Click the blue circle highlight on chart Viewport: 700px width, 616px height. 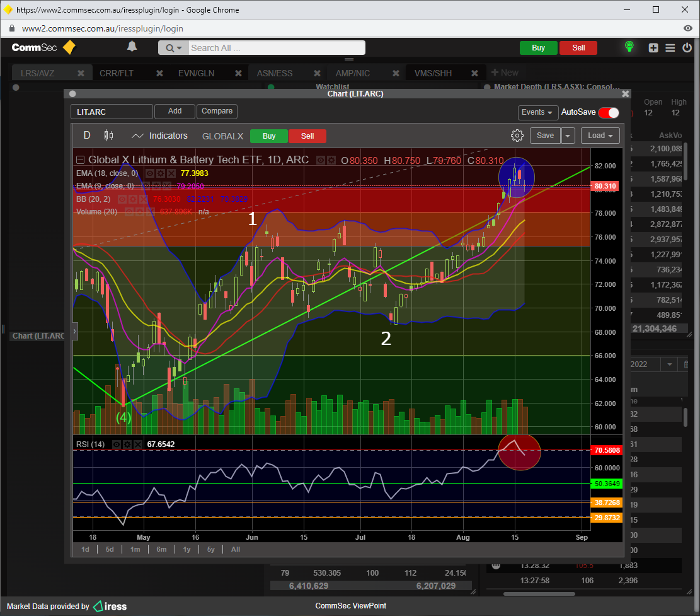pyautogui.click(x=517, y=176)
